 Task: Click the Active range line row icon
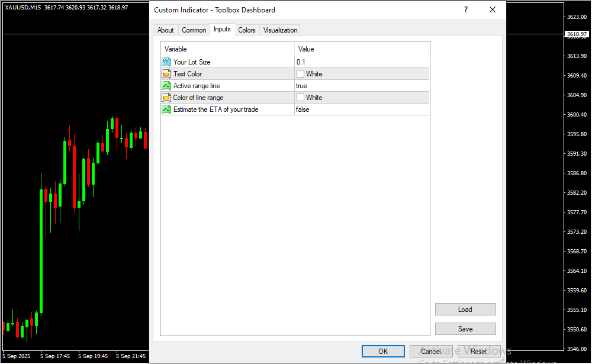(166, 86)
